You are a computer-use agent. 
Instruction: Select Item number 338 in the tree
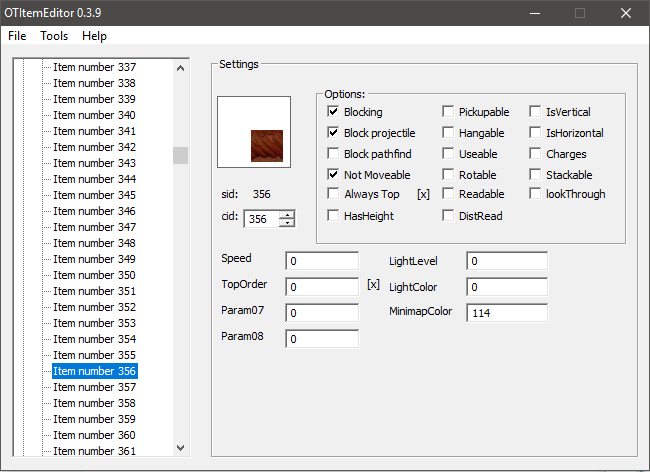95,83
